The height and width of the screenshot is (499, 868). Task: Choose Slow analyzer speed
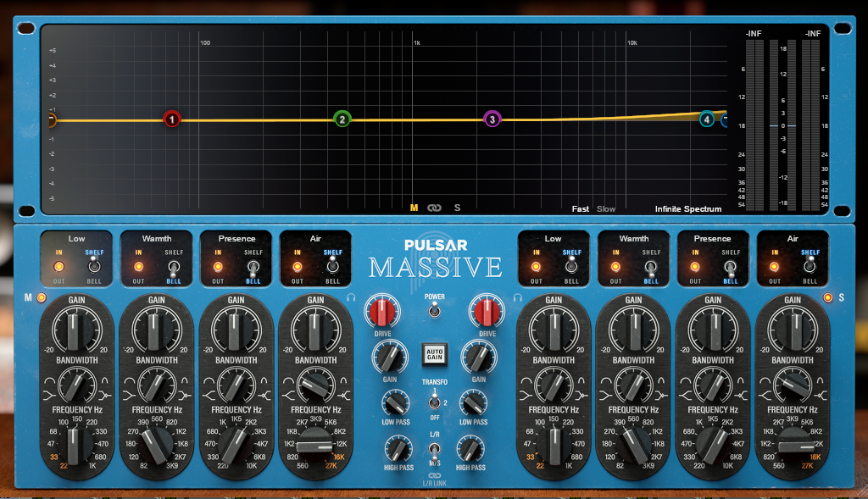(606, 209)
